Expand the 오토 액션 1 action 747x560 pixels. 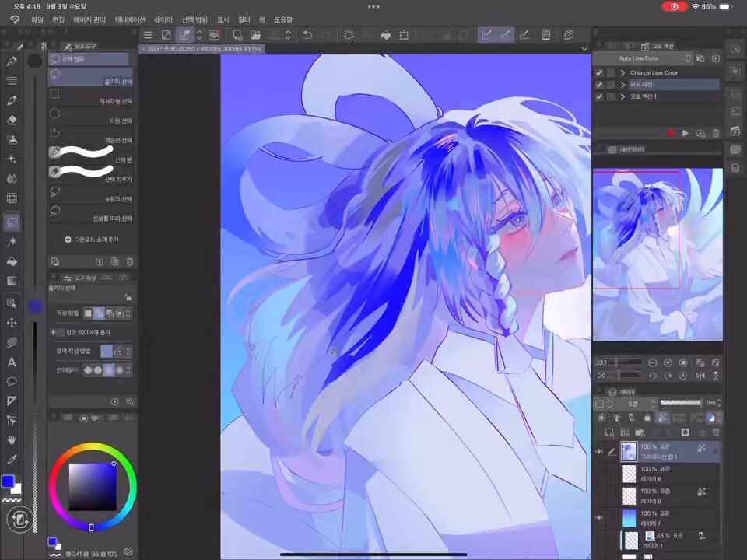(x=622, y=96)
